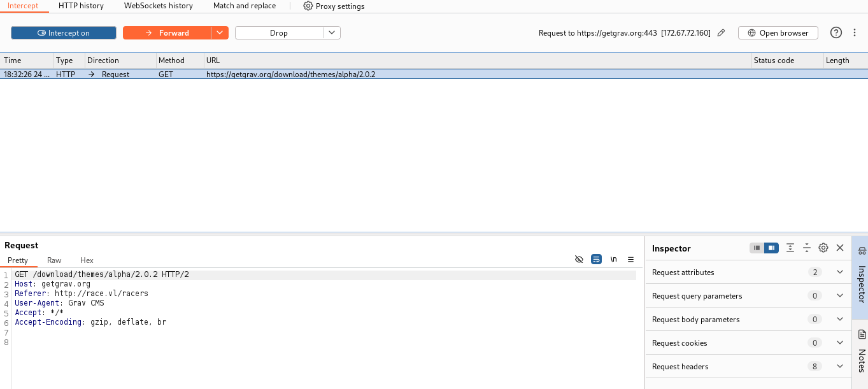Image resolution: width=868 pixels, height=389 pixels.
Task: Select the Pretty request view tab
Action: [18, 260]
